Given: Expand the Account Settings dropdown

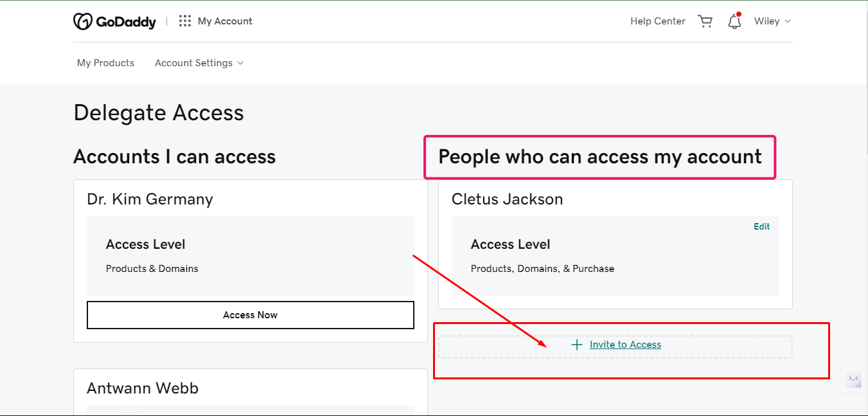Looking at the screenshot, I should click(x=199, y=63).
